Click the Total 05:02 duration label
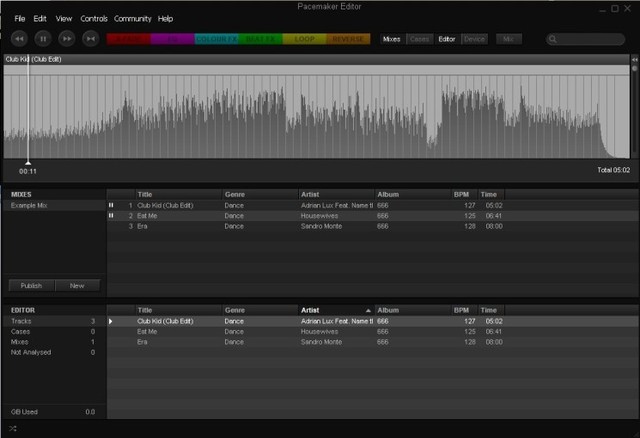This screenshot has height=438, width=640. click(x=613, y=170)
